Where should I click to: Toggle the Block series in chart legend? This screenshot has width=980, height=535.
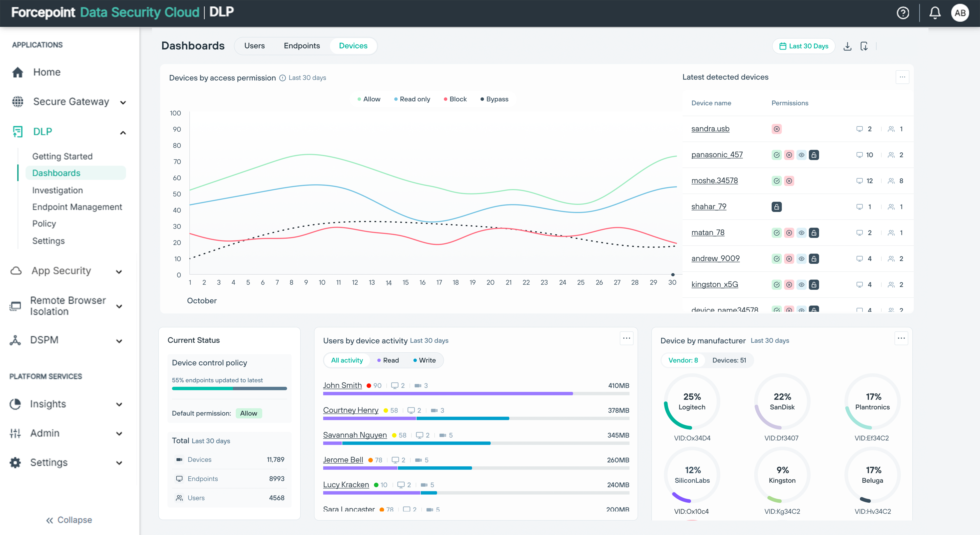coord(455,99)
